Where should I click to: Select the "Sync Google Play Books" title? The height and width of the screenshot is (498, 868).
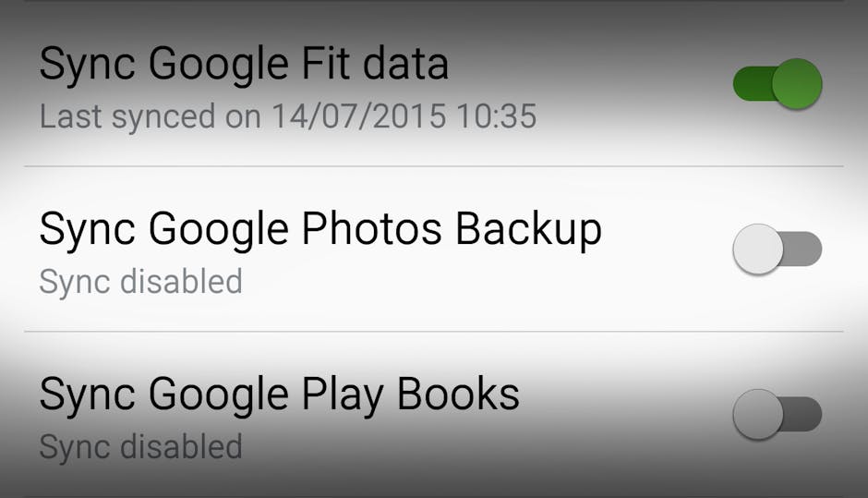pyautogui.click(x=279, y=395)
